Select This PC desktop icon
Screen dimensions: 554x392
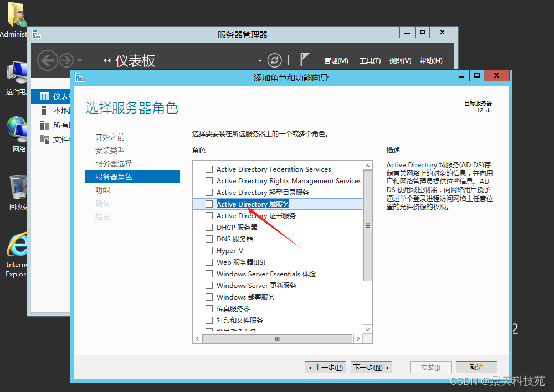(x=16, y=73)
